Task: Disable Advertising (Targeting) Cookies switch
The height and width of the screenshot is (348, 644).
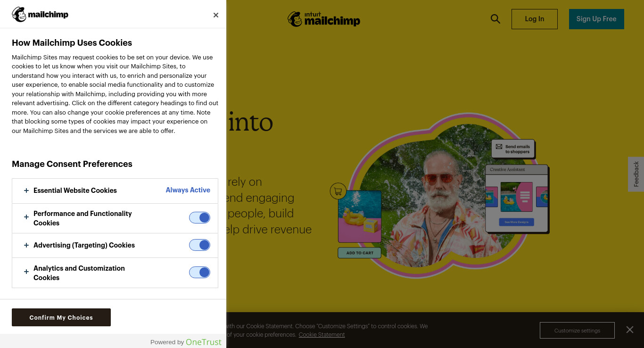Action: tap(199, 245)
